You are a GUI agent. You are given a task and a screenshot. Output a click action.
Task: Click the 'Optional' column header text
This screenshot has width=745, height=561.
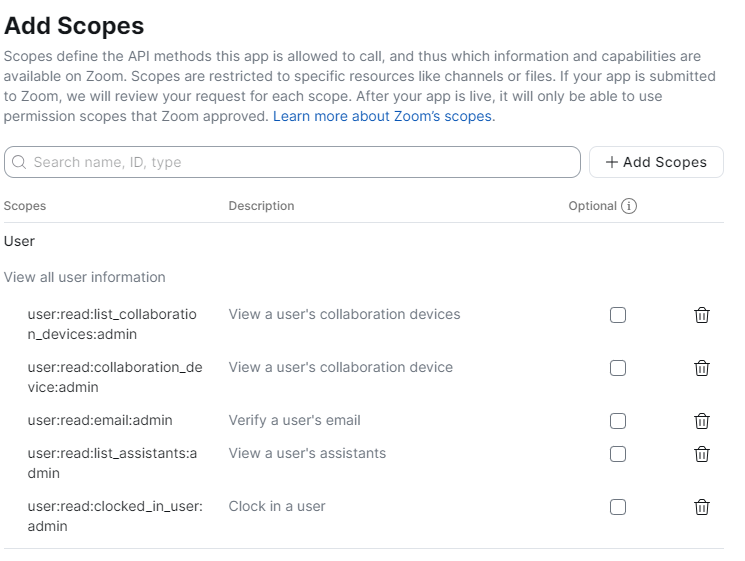tap(592, 206)
